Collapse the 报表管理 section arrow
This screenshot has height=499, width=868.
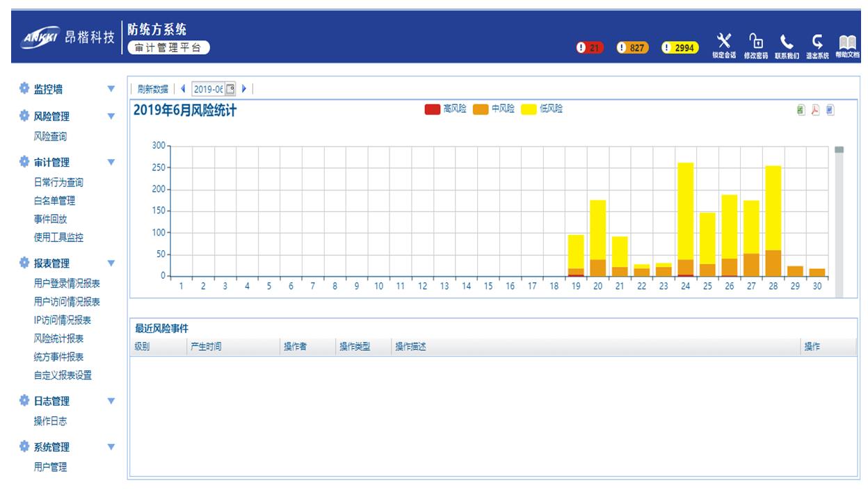pyautogui.click(x=111, y=263)
